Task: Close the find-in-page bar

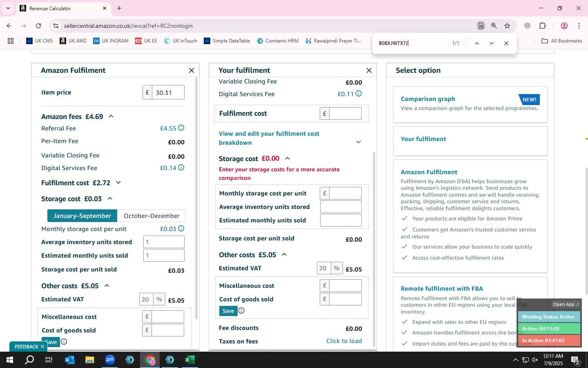Action: [506, 43]
